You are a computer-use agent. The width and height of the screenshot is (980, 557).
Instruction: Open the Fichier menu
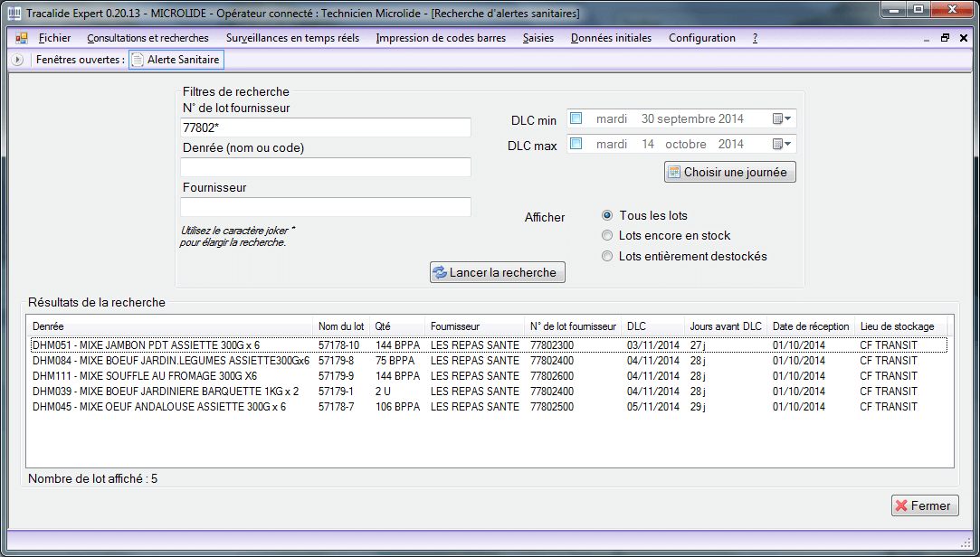click(55, 38)
